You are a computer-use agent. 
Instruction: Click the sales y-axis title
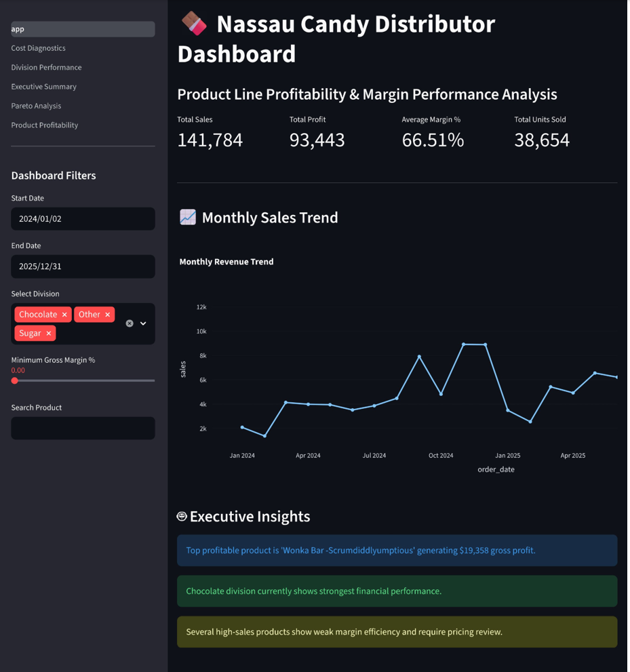click(183, 370)
